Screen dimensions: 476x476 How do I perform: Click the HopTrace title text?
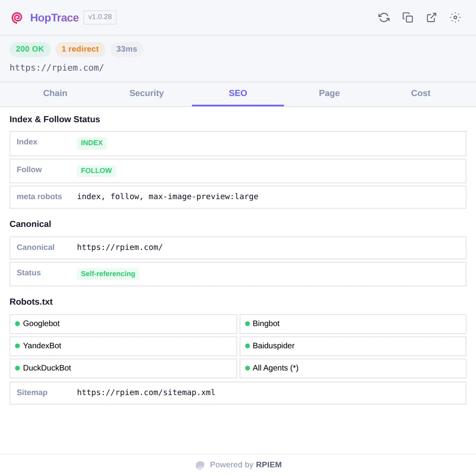click(54, 18)
